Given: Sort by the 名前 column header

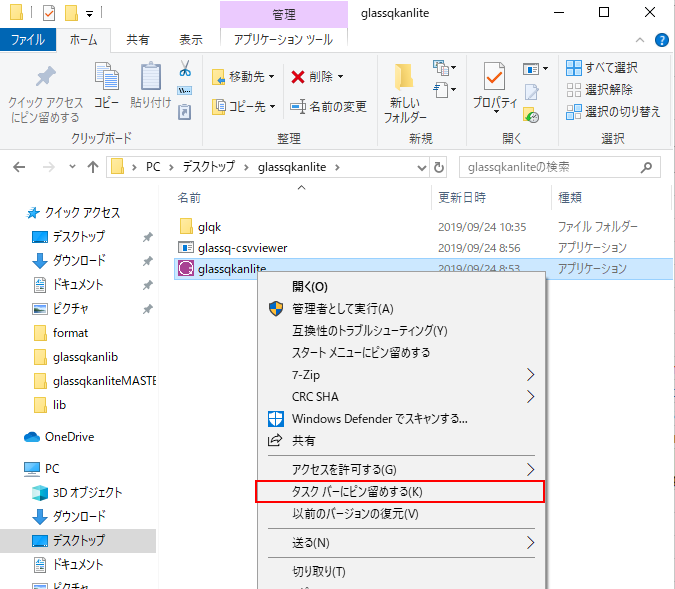Looking at the screenshot, I should coord(189,198).
